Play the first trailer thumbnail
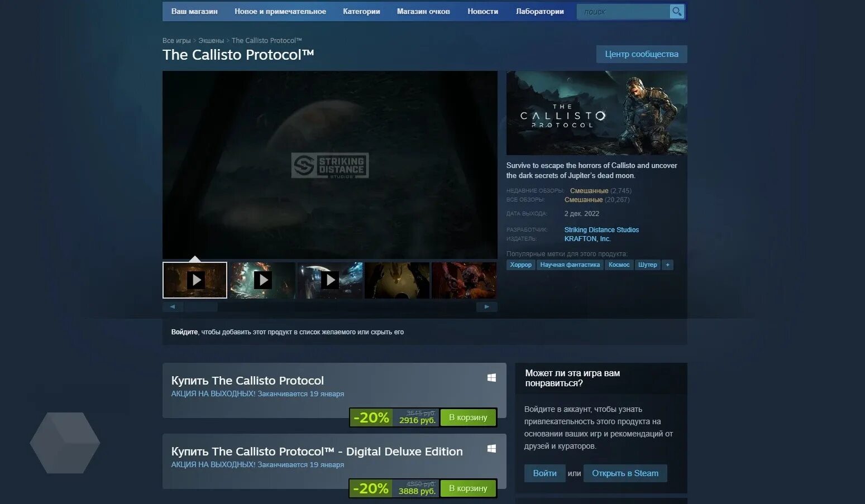Viewport: 865px width, 504px height. click(x=195, y=280)
